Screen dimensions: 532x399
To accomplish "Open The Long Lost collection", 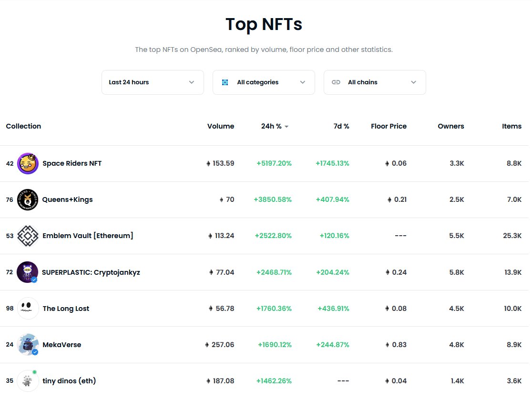I will pos(66,309).
